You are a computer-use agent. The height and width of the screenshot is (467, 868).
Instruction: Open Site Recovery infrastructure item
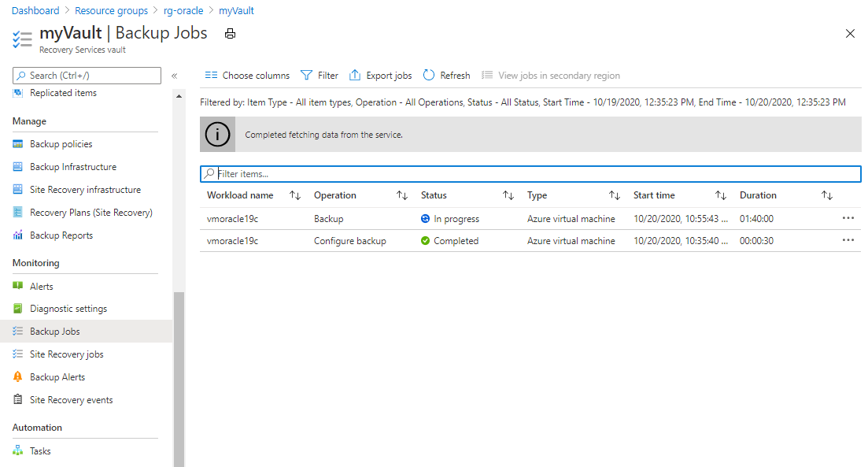(85, 190)
